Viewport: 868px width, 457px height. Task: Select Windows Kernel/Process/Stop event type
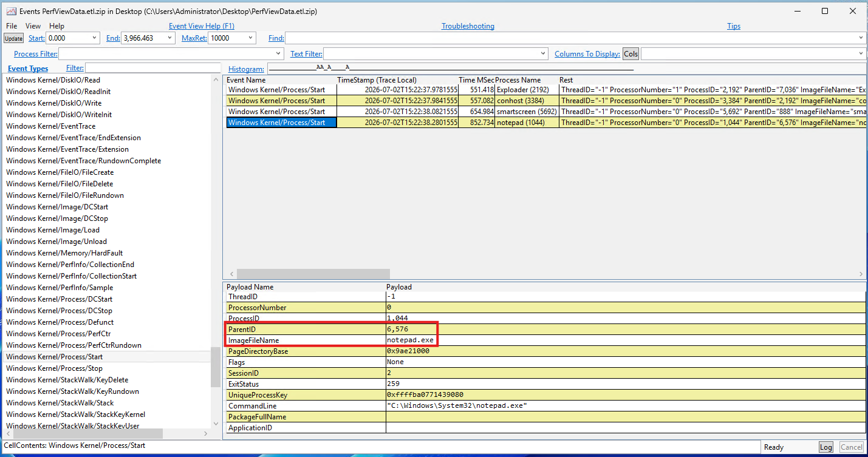click(54, 368)
